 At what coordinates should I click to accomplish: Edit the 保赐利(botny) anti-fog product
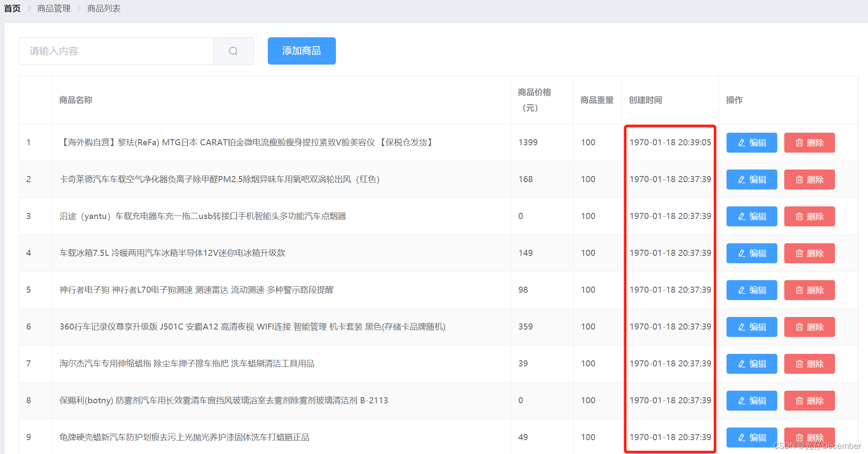[752, 401]
